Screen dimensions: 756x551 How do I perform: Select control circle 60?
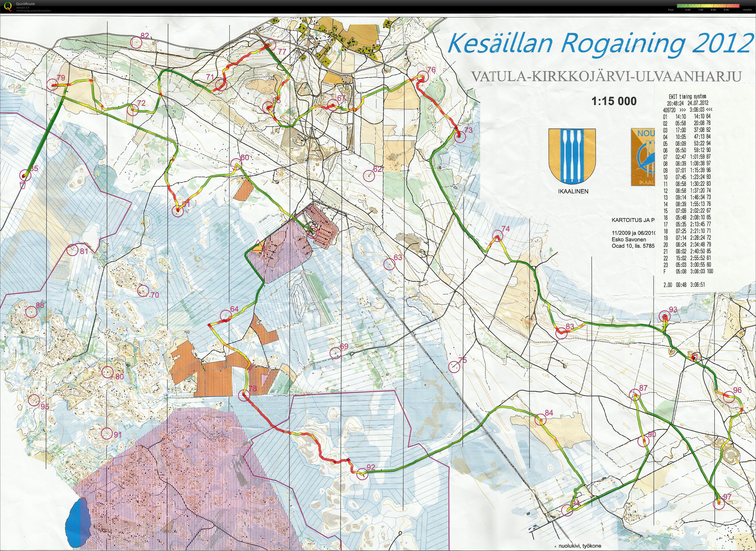(x=237, y=164)
